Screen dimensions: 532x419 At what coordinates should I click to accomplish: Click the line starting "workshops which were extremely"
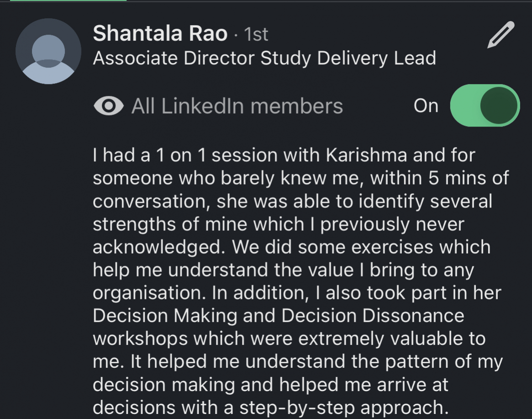[289, 339]
